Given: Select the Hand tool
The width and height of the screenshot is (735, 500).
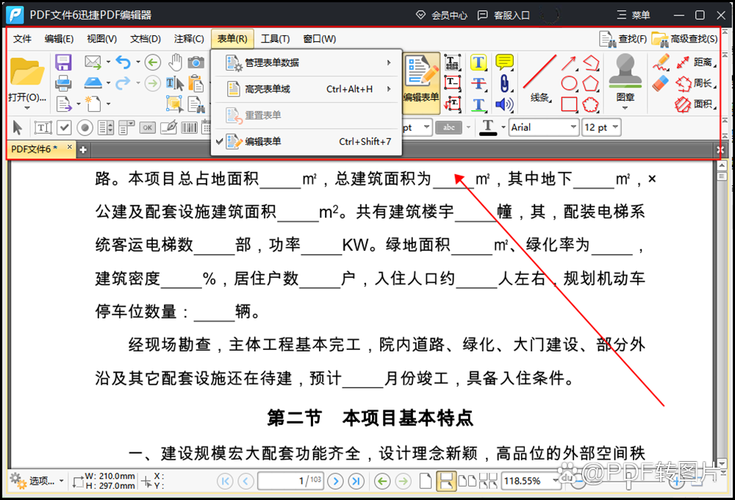Looking at the screenshot, I should [176, 61].
